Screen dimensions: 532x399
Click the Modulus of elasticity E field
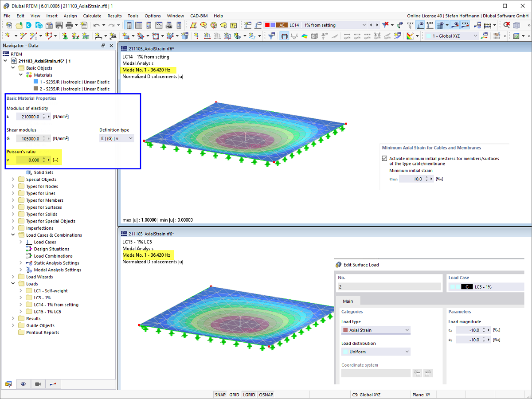coord(28,117)
